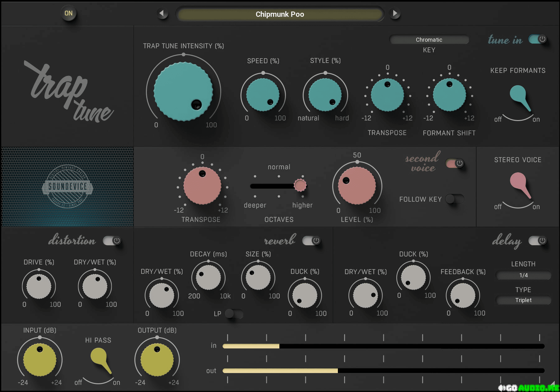Open the delay Type Triplet dropdown
The height and width of the screenshot is (392, 560).
coord(523,300)
